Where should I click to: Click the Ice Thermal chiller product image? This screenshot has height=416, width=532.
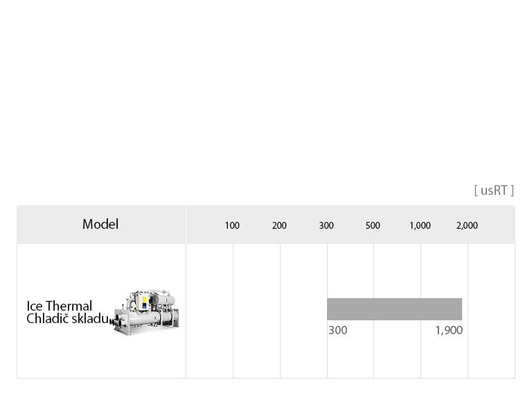pyautogui.click(x=148, y=313)
